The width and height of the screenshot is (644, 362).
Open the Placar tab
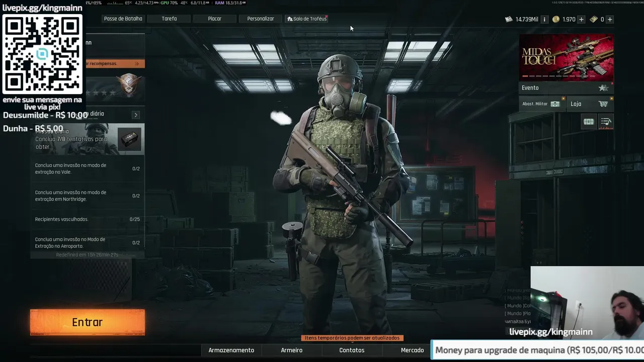[x=215, y=19]
